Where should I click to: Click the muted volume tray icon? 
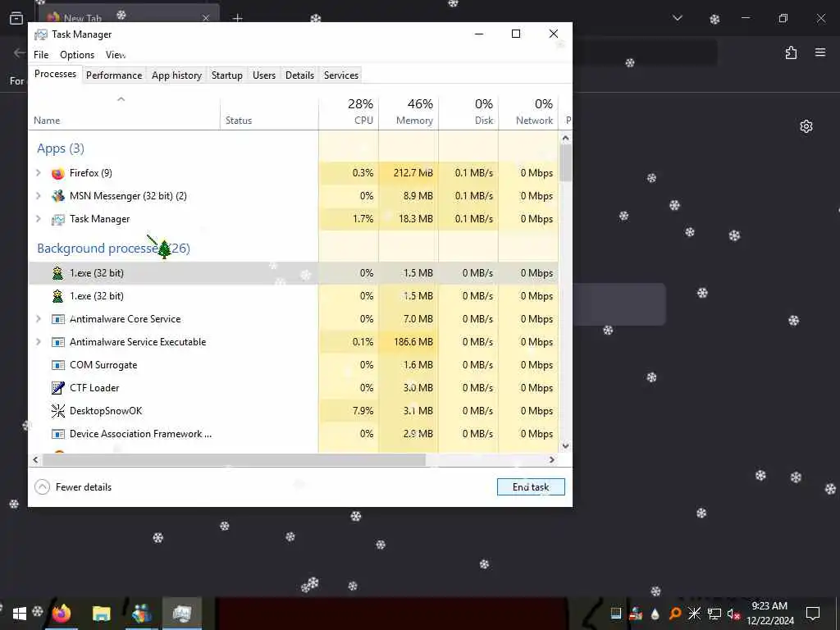[x=733, y=614]
